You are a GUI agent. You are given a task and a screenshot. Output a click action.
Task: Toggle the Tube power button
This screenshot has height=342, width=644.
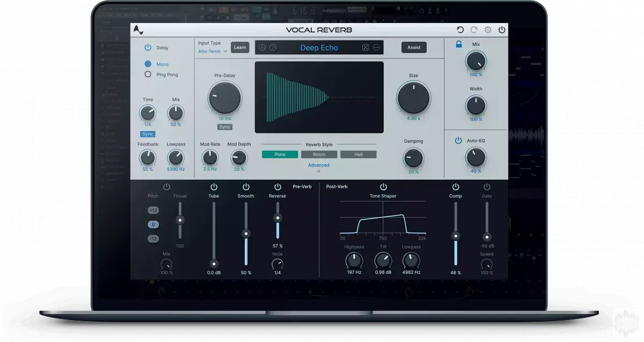pos(214,187)
